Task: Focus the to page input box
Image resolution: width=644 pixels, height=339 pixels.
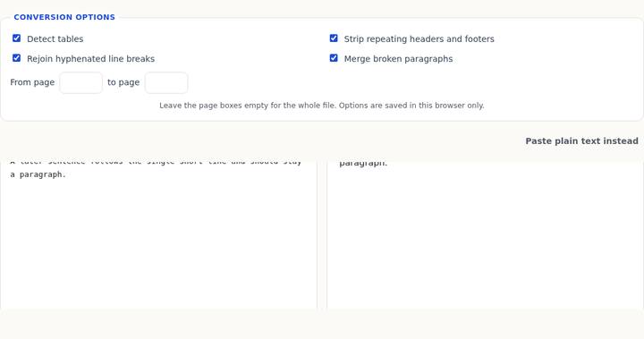Action: (x=166, y=82)
